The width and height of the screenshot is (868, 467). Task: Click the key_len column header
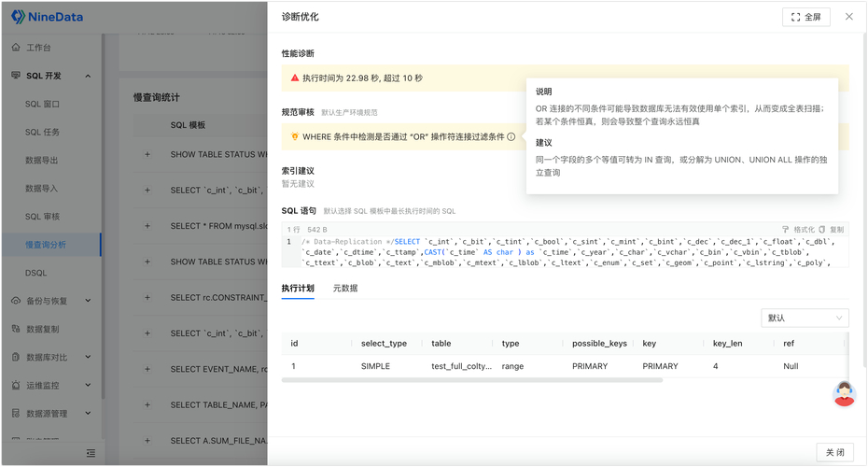[727, 344]
